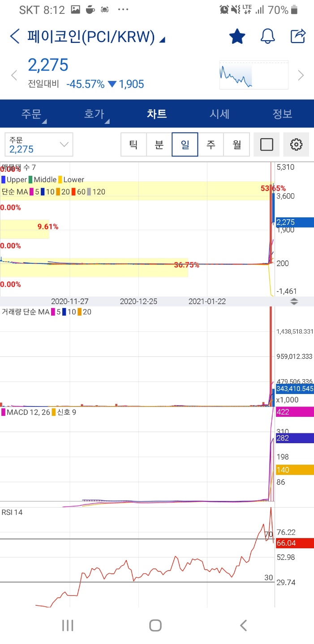Tap the chart panel resize handle arrows

coord(294,301)
